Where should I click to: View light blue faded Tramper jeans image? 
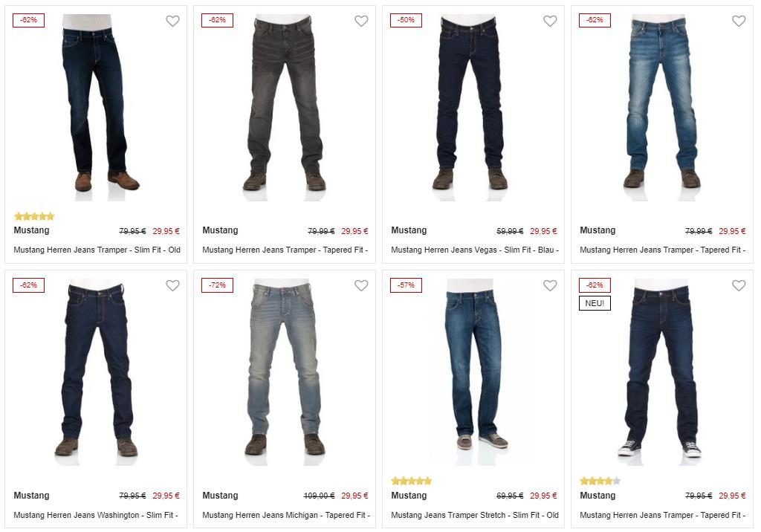pos(661,107)
